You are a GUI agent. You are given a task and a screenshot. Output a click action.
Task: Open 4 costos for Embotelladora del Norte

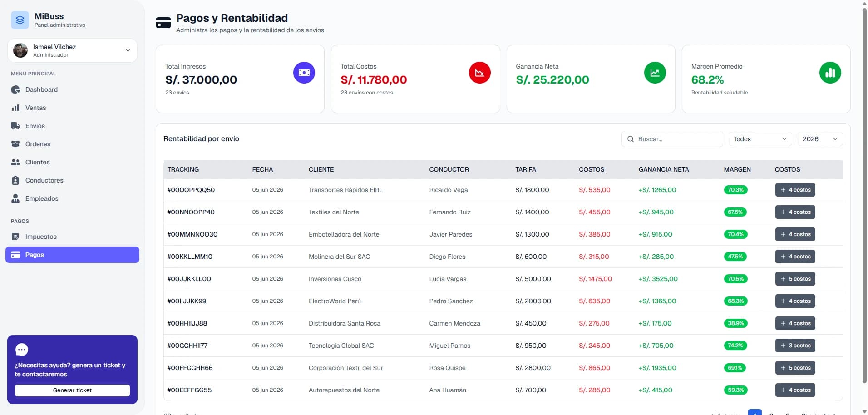795,234
